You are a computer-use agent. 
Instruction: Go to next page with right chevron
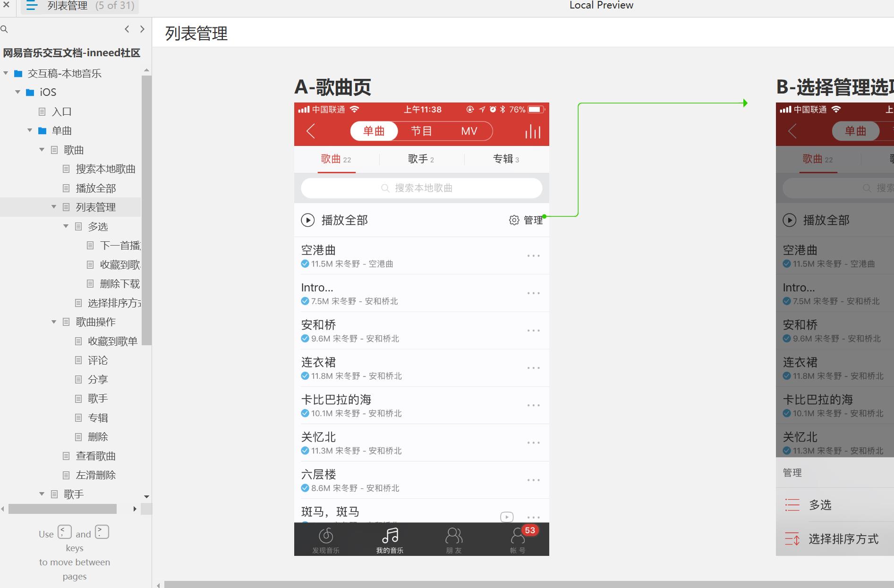click(x=142, y=29)
